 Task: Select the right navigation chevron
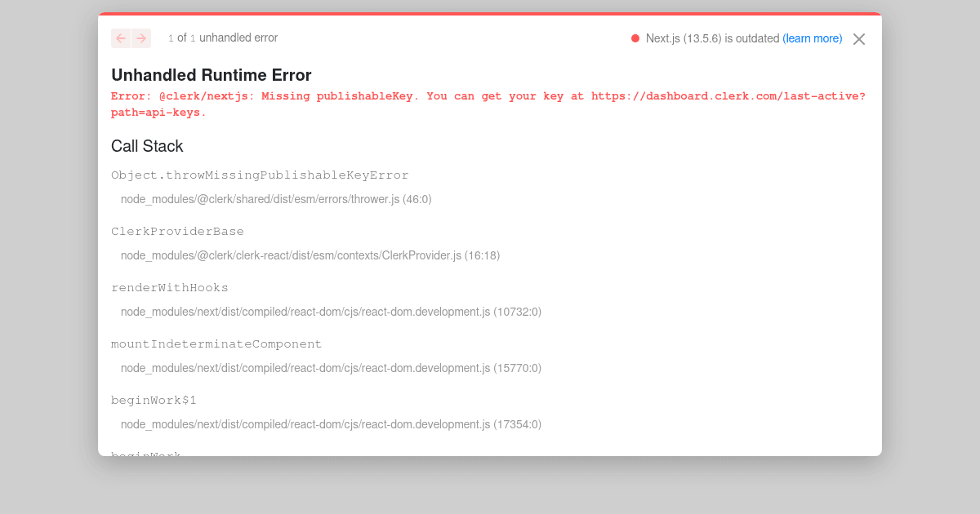click(x=141, y=38)
